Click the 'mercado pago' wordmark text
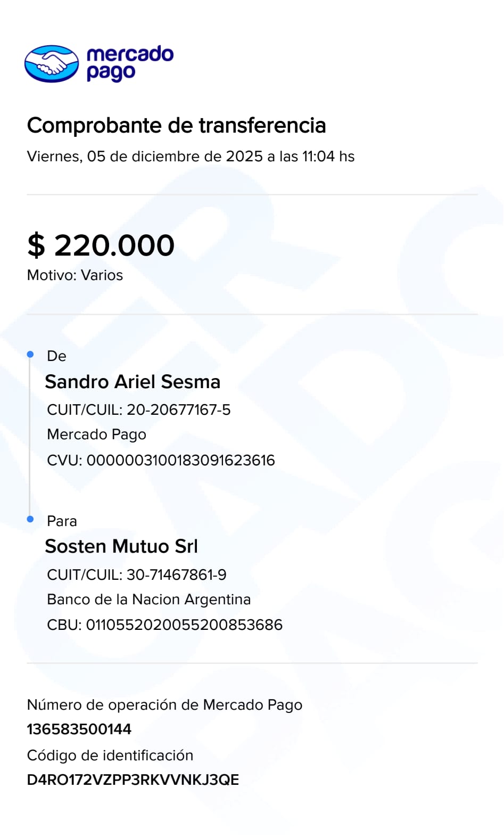Viewport: 504px width, 837px height. (129, 63)
